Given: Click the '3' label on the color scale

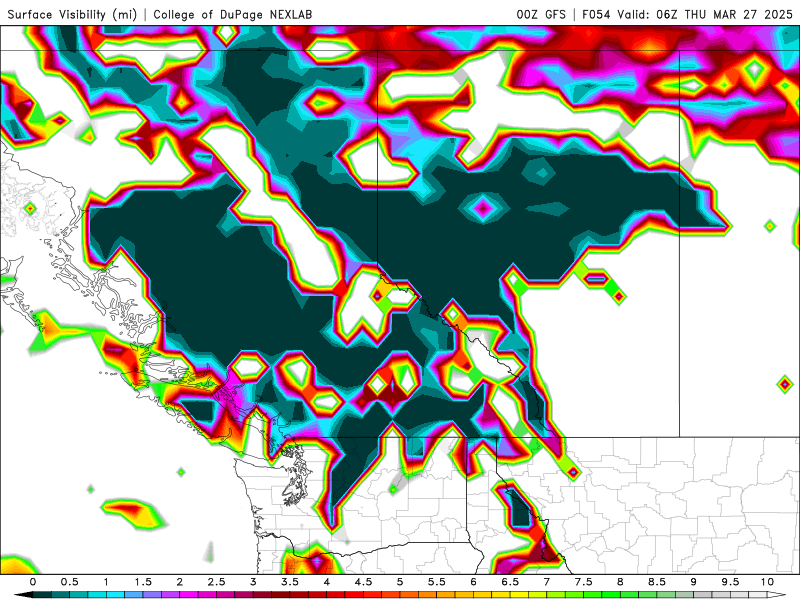Looking at the screenshot, I should (253, 582).
